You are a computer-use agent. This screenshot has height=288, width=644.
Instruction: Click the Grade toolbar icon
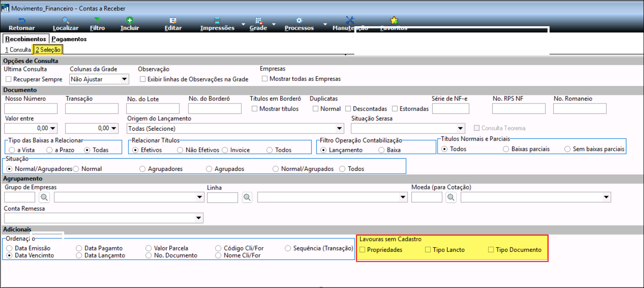click(259, 20)
